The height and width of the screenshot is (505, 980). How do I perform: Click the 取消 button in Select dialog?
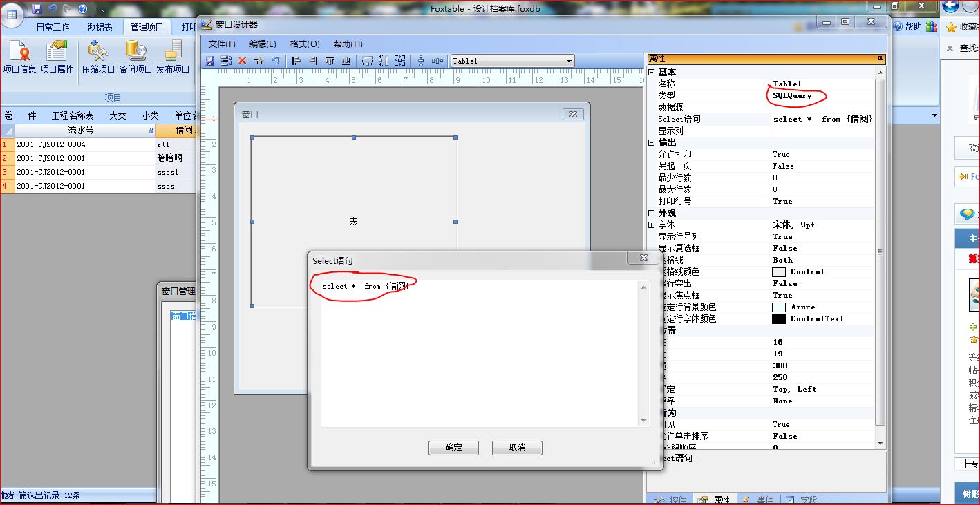(517, 448)
